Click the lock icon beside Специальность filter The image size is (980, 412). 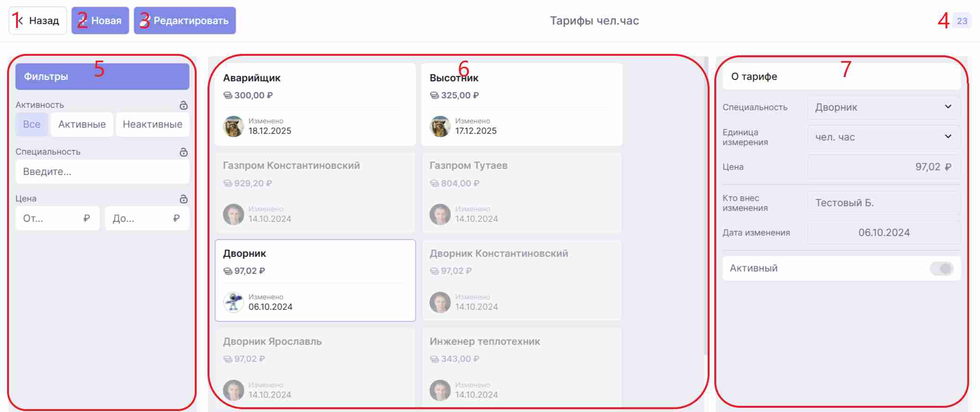tap(184, 152)
